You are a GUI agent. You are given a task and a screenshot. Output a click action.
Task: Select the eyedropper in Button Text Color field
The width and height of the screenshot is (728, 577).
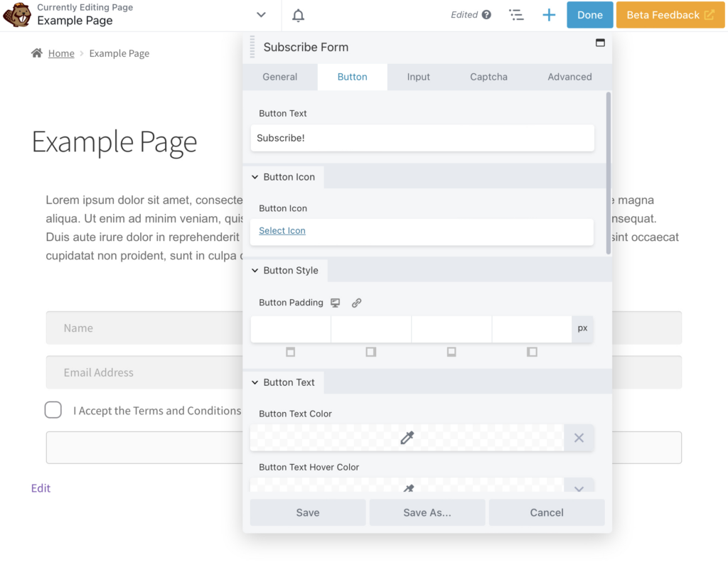point(407,438)
